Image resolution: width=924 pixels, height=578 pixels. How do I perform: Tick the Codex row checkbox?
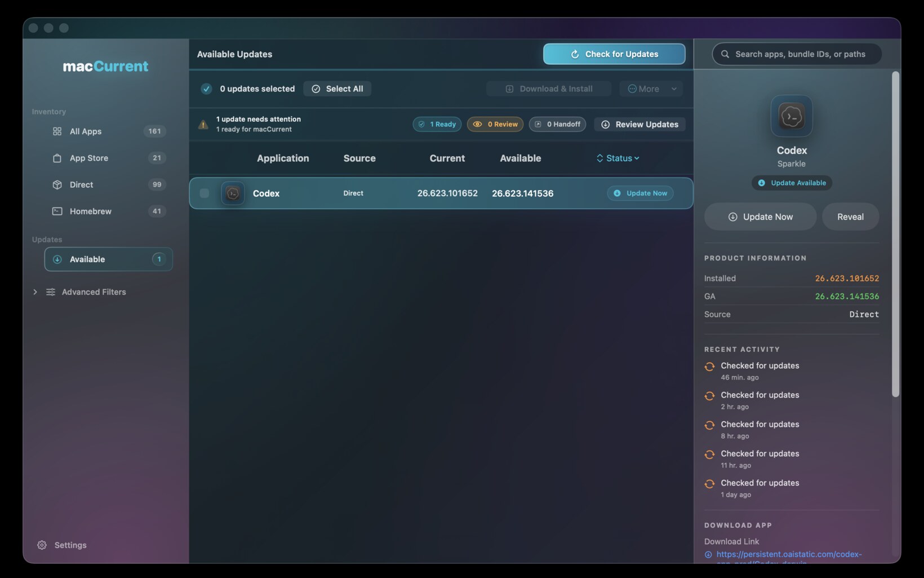click(204, 193)
